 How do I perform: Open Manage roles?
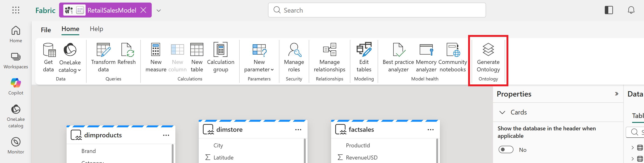[x=294, y=58]
